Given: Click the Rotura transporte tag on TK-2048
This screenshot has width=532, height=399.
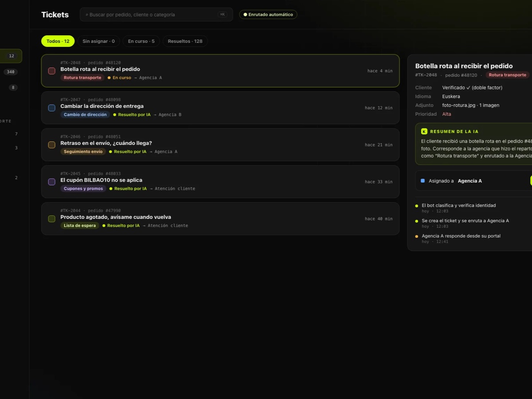Looking at the screenshot, I should 82,78.
